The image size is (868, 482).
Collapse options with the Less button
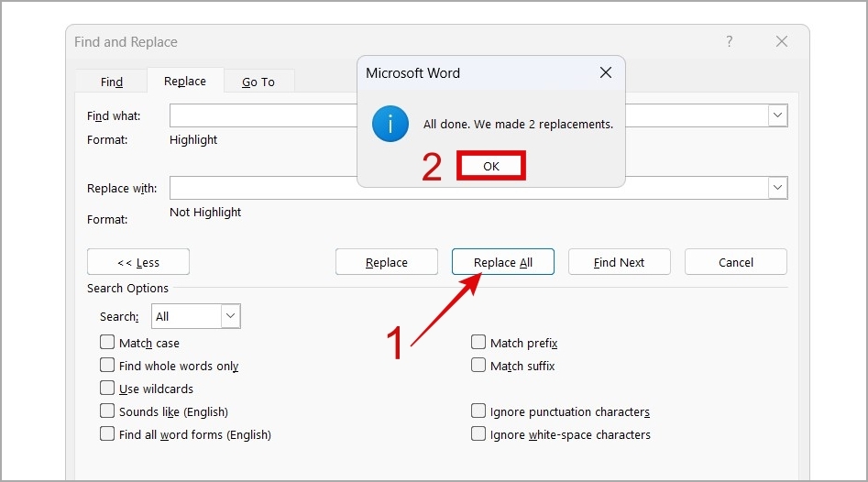click(137, 262)
